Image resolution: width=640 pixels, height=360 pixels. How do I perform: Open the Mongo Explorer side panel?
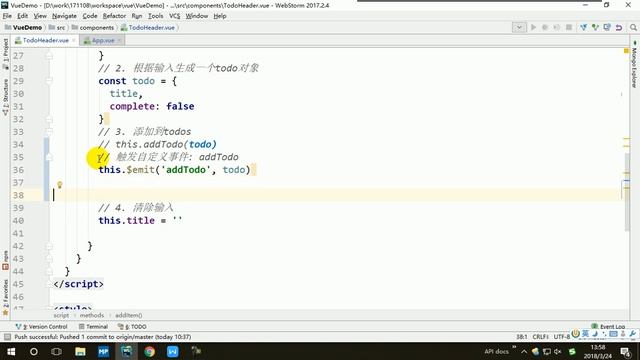pos(634,64)
